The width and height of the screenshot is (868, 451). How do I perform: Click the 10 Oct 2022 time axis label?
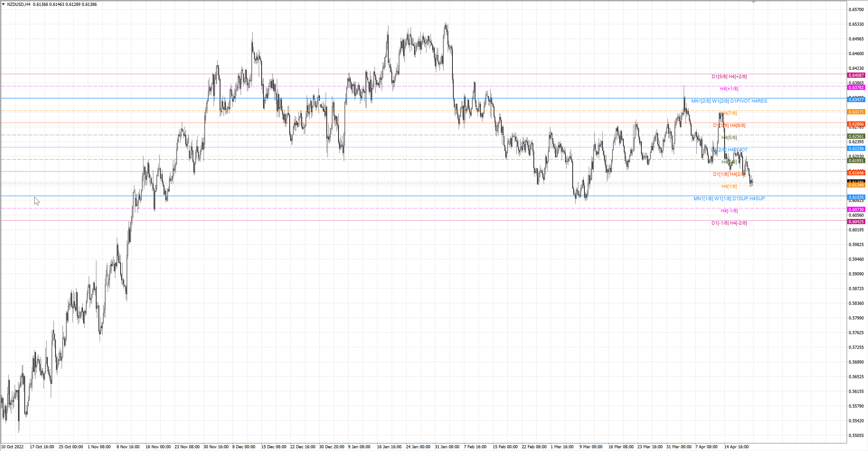(x=12, y=447)
